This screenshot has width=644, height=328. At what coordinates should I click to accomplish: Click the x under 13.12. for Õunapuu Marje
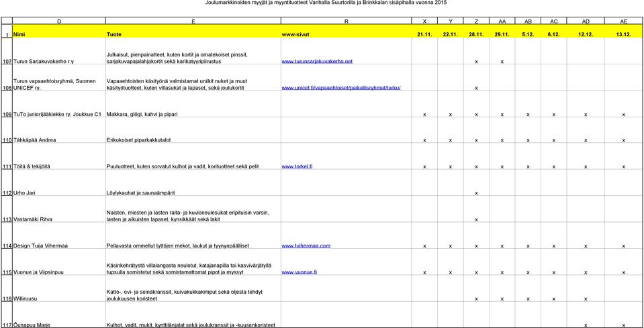[623, 325]
